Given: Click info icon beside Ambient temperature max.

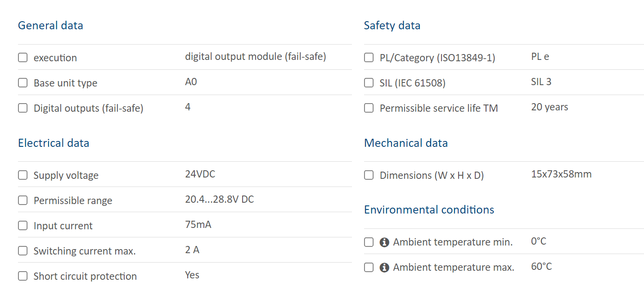Looking at the screenshot, I should tap(384, 268).
